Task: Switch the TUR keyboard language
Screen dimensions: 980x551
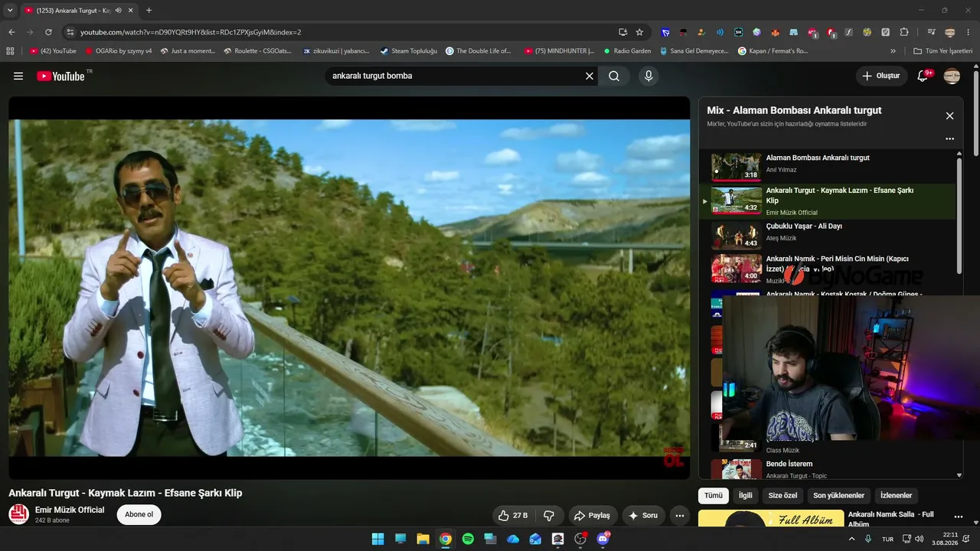Action: tap(887, 539)
